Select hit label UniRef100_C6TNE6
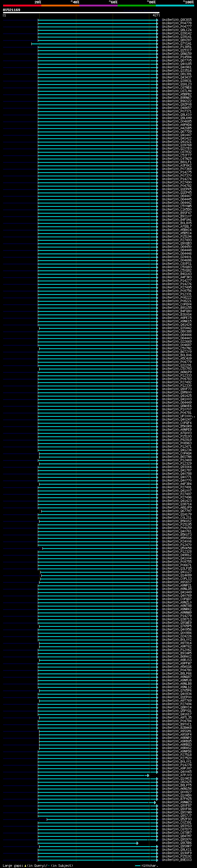Viewport: 197px width, 868px height. pos(177,88)
